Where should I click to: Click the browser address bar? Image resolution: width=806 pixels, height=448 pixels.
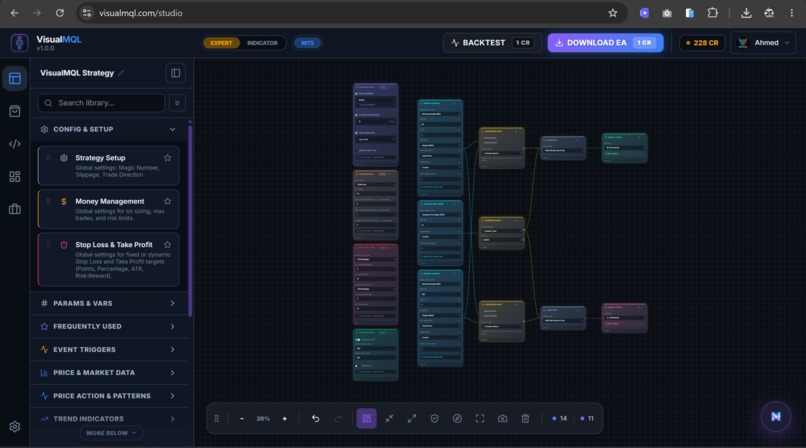pyautogui.click(x=352, y=13)
